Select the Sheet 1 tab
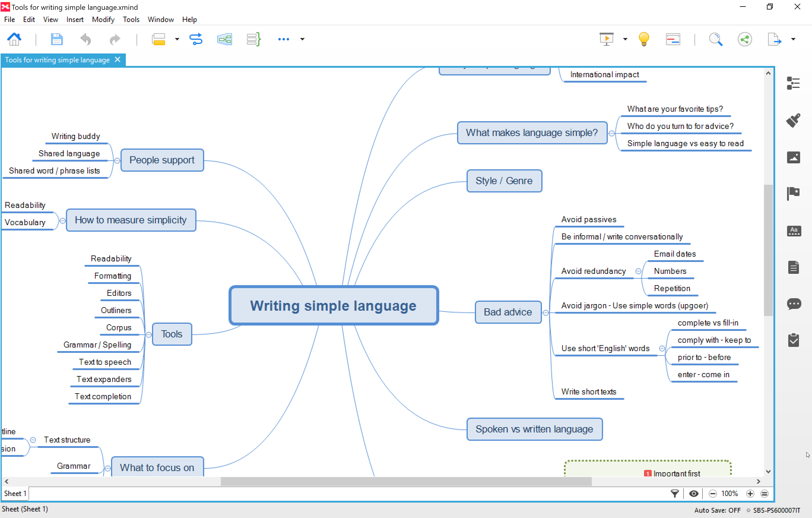Image resolution: width=812 pixels, height=518 pixels. coord(15,494)
